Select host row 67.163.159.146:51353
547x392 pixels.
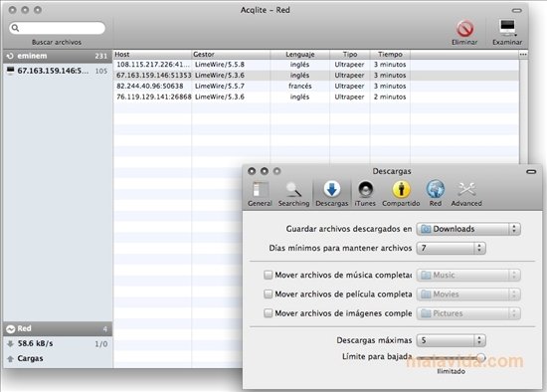click(x=316, y=76)
